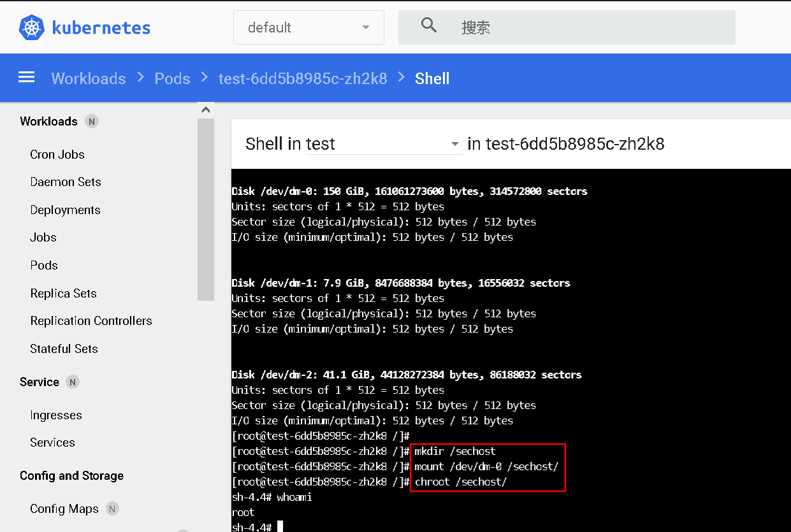Image resolution: width=791 pixels, height=532 pixels.
Task: Click the 'Disk /dev/dm-2: 41.1 GiB' line
Action: pyautogui.click(x=407, y=375)
